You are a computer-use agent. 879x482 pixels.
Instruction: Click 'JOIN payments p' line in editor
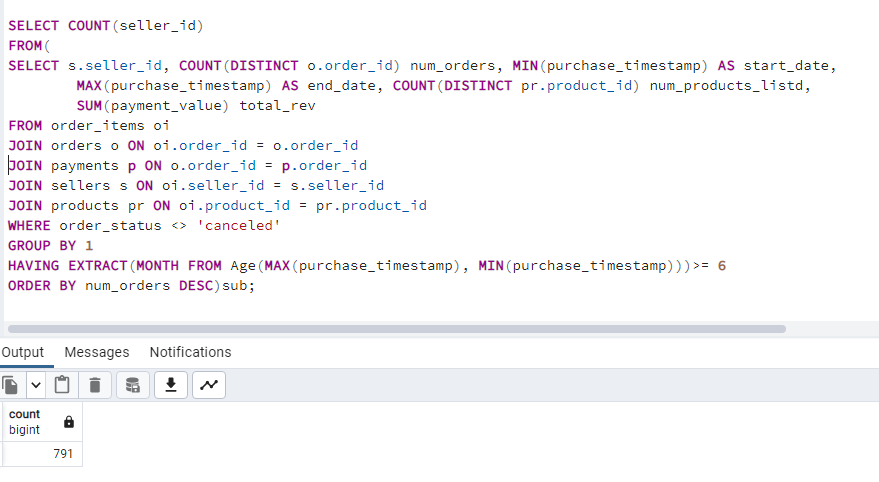point(188,165)
